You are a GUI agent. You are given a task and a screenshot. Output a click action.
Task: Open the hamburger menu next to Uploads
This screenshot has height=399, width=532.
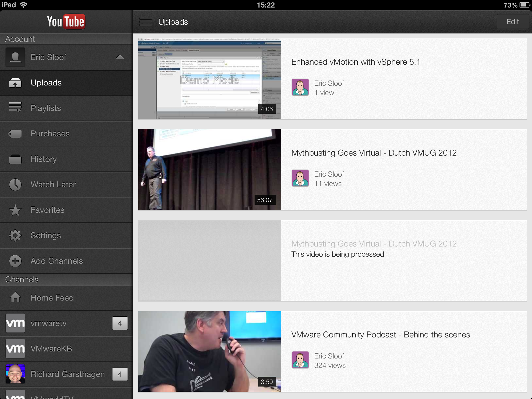146,22
